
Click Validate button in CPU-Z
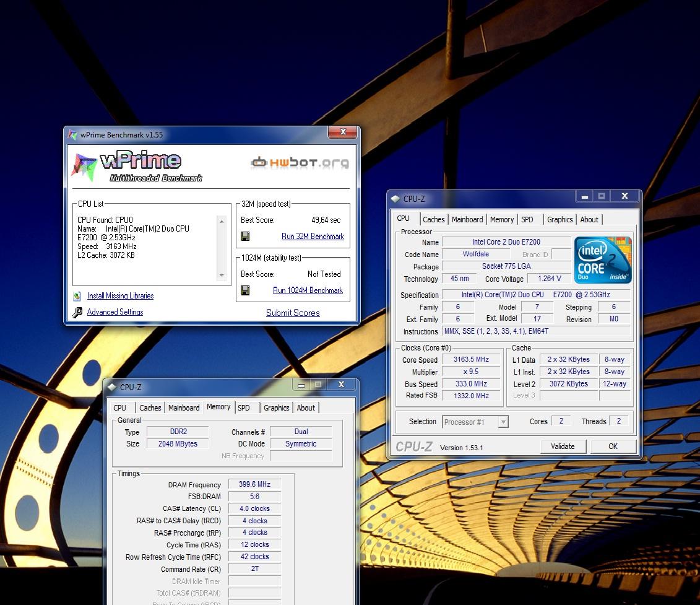[x=563, y=446]
